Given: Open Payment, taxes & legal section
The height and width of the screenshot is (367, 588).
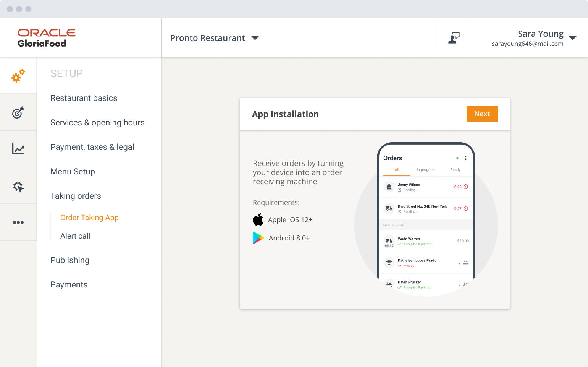Looking at the screenshot, I should (92, 147).
